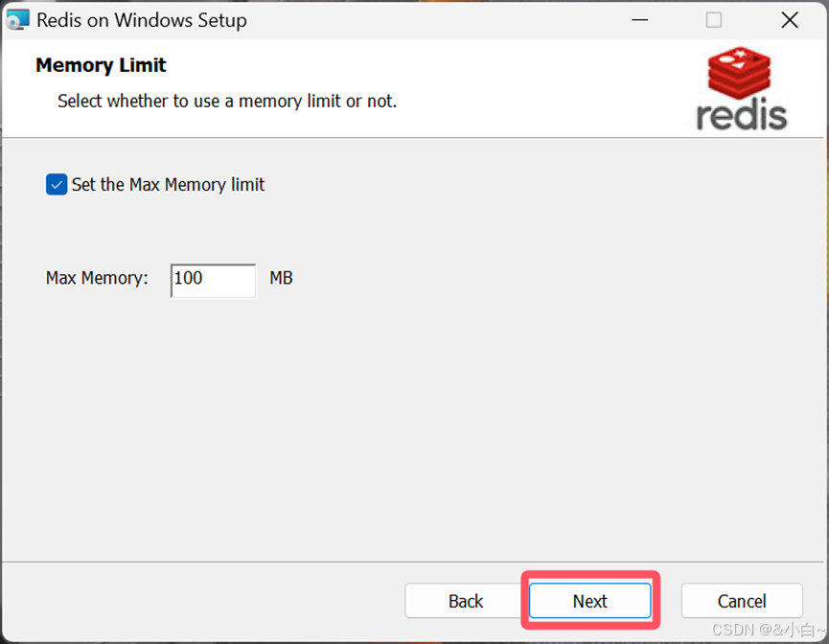Go Back to previous setup page
Screen dimensions: 829x644
(x=465, y=601)
